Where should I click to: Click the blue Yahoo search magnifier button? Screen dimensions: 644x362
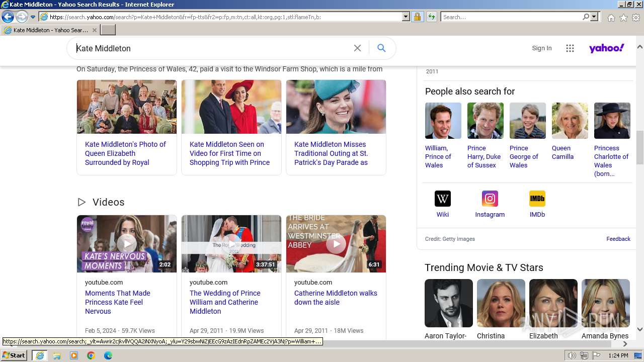click(381, 48)
